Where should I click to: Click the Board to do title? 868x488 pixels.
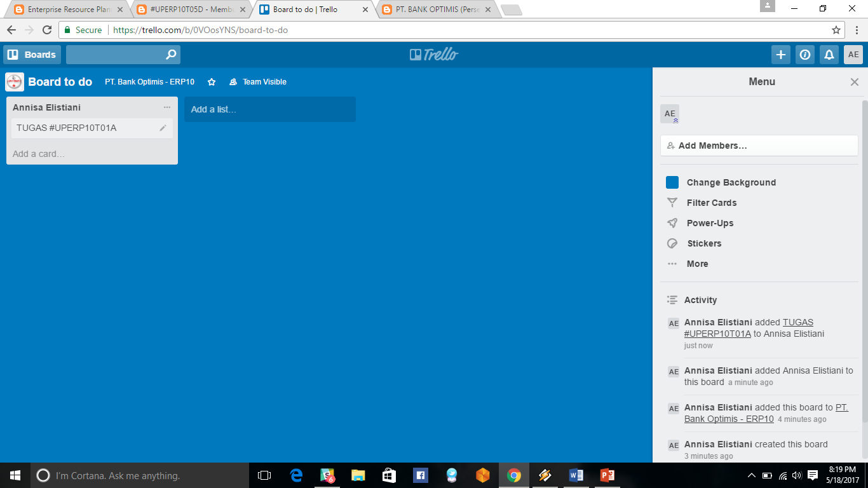(60, 82)
